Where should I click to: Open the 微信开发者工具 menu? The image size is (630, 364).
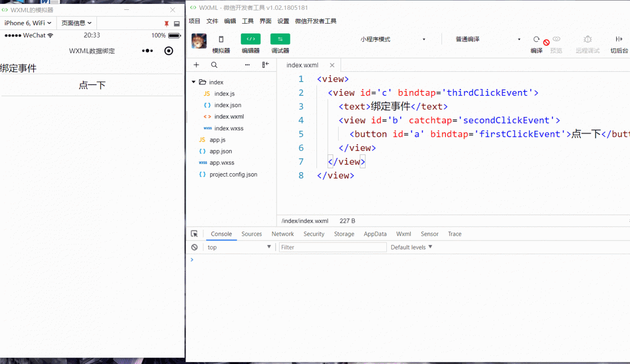coord(315,21)
